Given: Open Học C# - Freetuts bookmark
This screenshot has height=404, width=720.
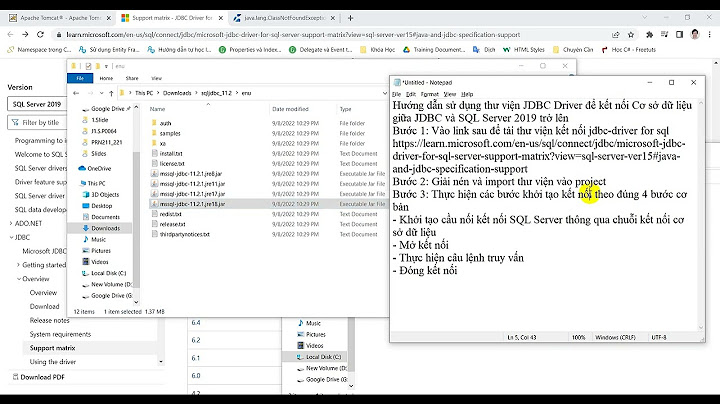Looking at the screenshot, I should (x=629, y=50).
